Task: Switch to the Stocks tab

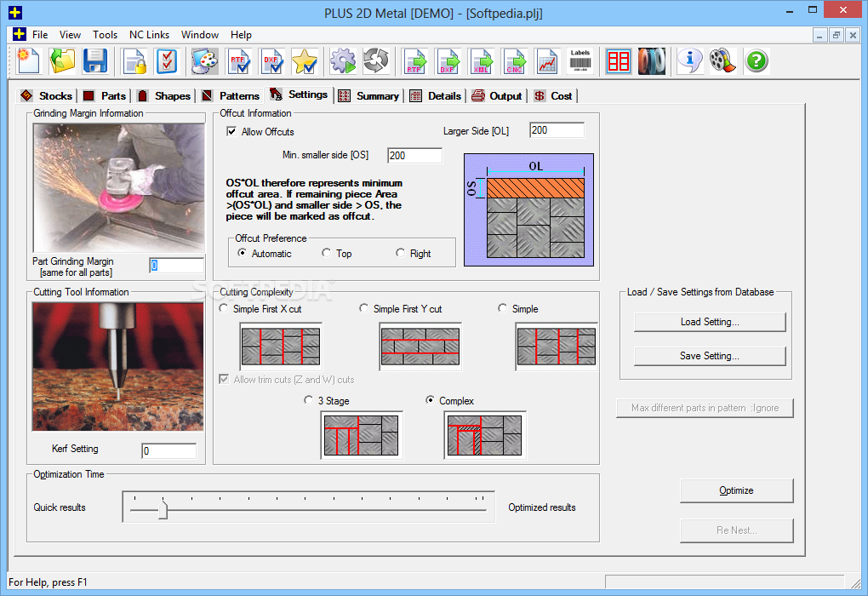Action: point(47,96)
